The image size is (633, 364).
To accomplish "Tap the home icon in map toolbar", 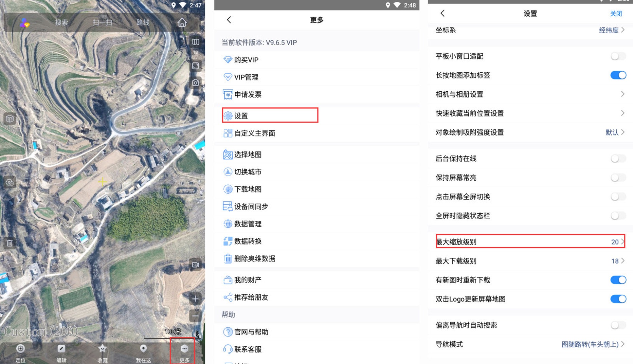I will 182,23.
